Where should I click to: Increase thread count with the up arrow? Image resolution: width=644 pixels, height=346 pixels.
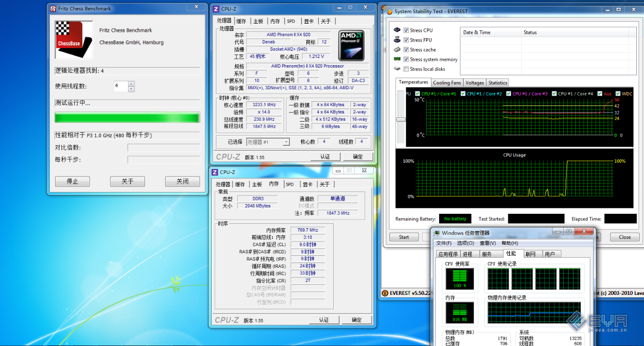131,84
